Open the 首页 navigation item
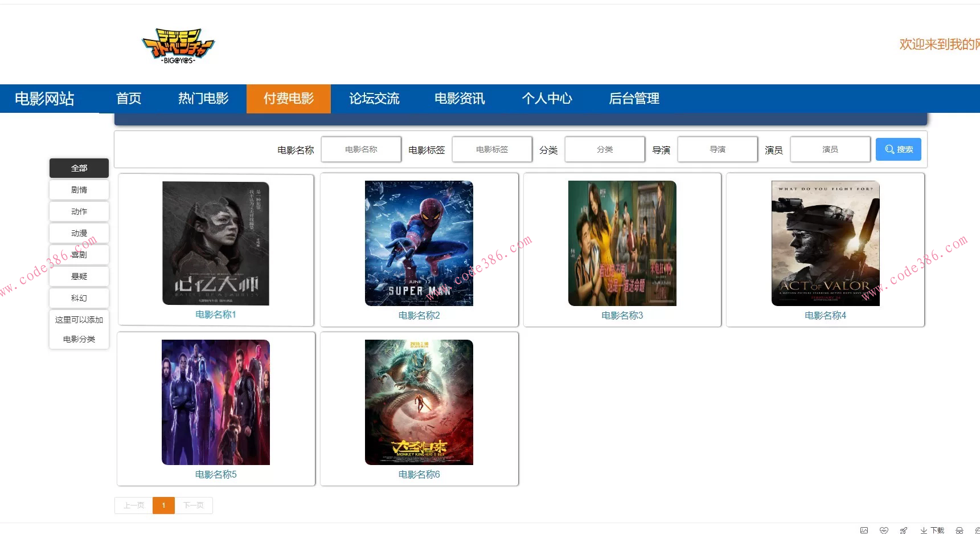980x534 pixels. point(128,99)
